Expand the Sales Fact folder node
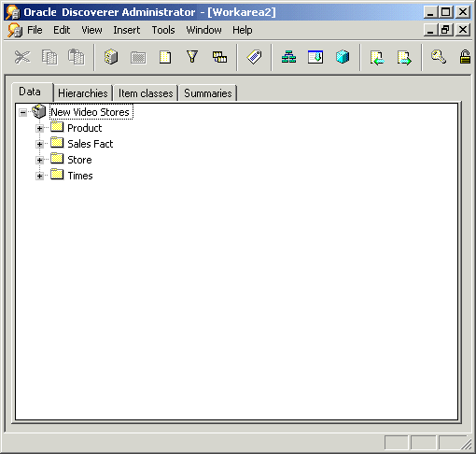476x454 pixels. tap(39, 144)
